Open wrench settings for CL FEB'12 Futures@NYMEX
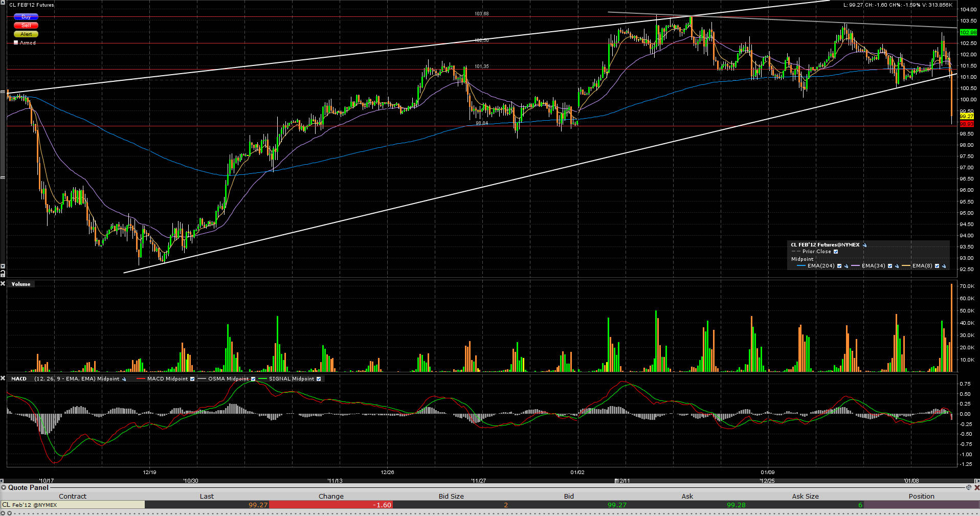The image size is (980, 516). 865,245
